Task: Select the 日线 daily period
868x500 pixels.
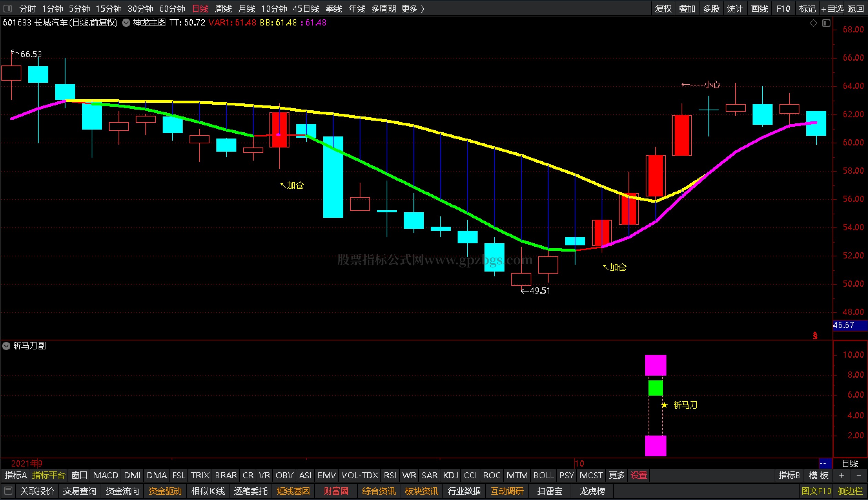Action: [x=200, y=9]
